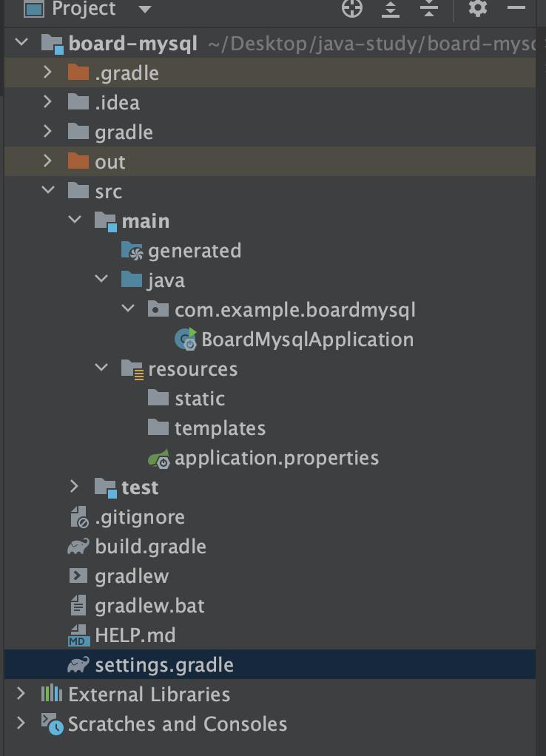
Task: Click the templates folder icon
Action: click(x=158, y=427)
